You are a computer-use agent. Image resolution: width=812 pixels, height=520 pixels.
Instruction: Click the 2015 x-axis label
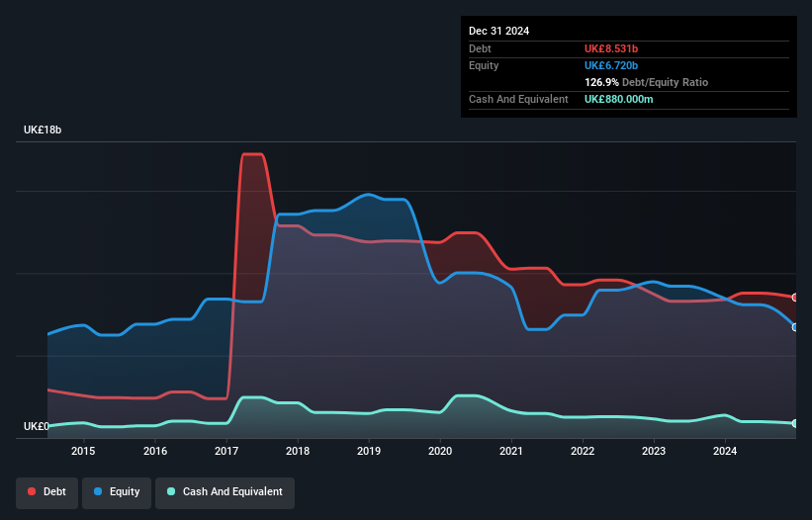point(83,451)
